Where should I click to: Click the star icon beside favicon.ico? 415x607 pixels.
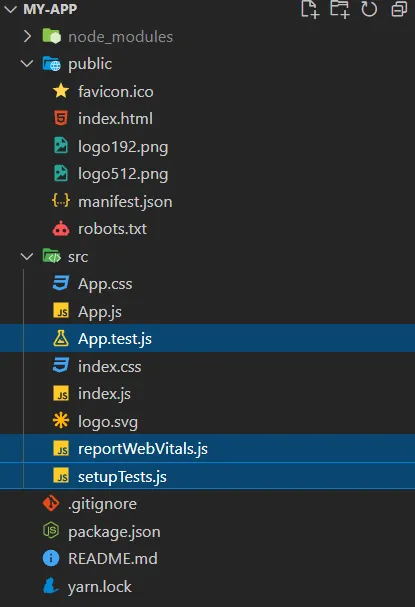61,91
